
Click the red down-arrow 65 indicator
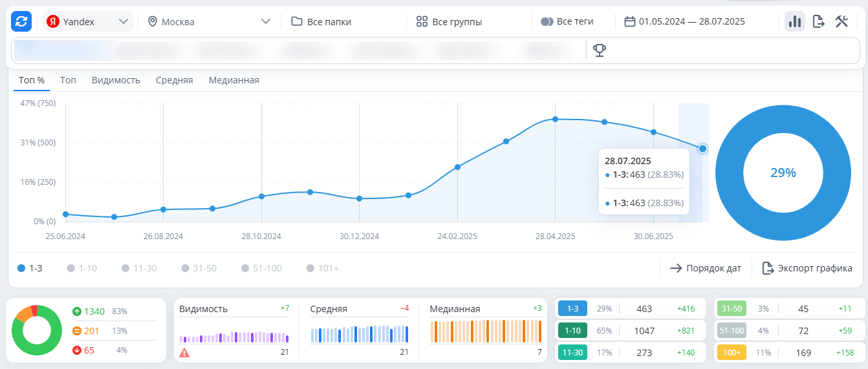click(83, 350)
